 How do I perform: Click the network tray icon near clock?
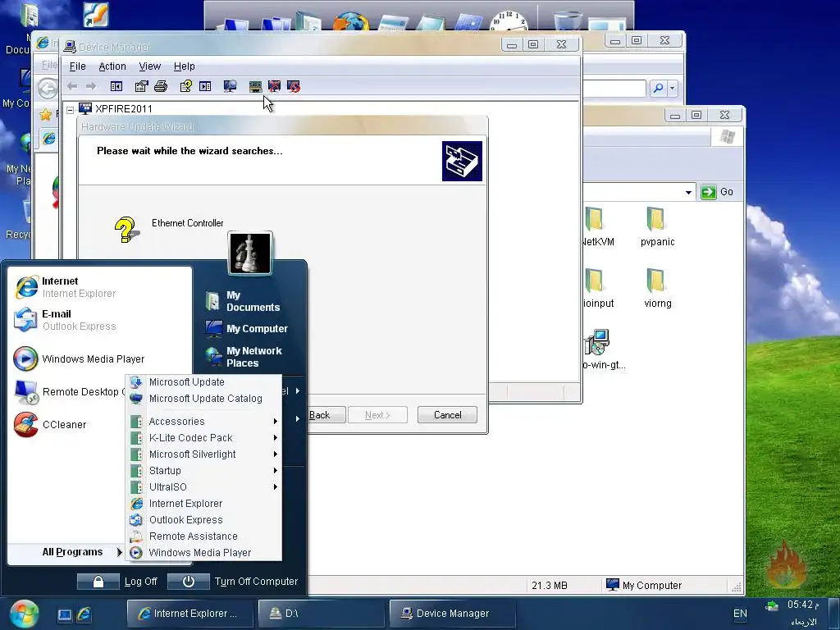point(771,606)
